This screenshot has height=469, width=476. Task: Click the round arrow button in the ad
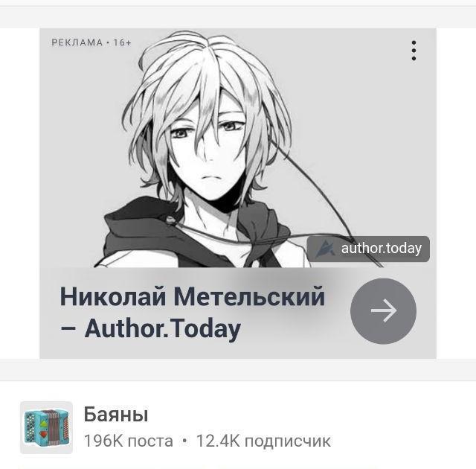(x=384, y=311)
